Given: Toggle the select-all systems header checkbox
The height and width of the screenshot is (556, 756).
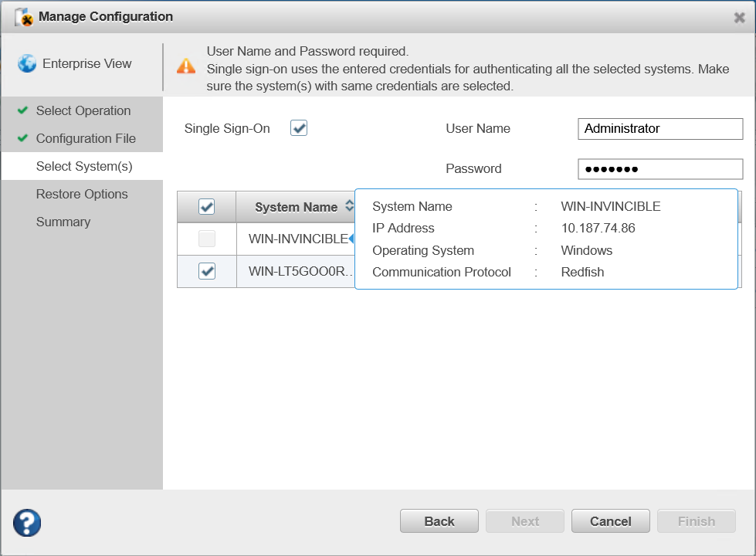Looking at the screenshot, I should (x=206, y=207).
